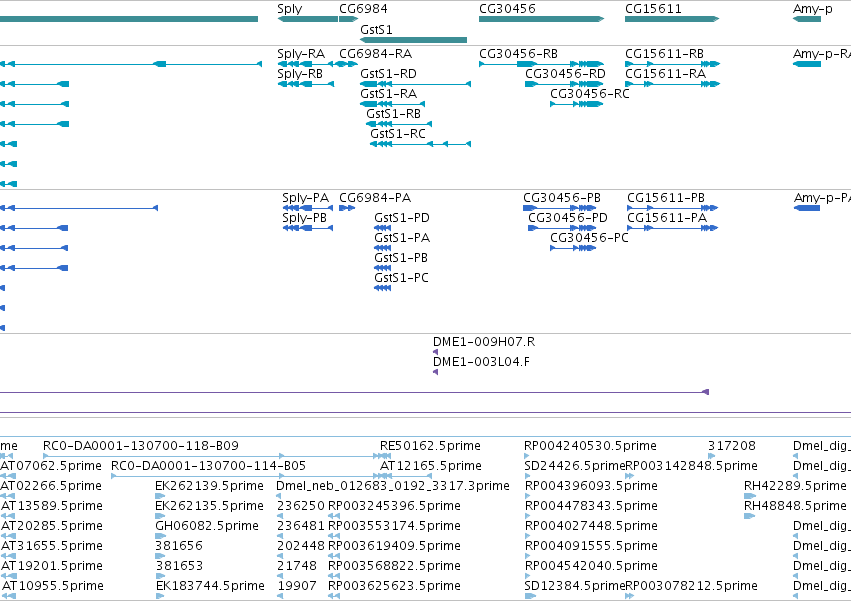Click the GstS1-PC protein label
Viewport: 851px width, 601px height.
click(401, 277)
